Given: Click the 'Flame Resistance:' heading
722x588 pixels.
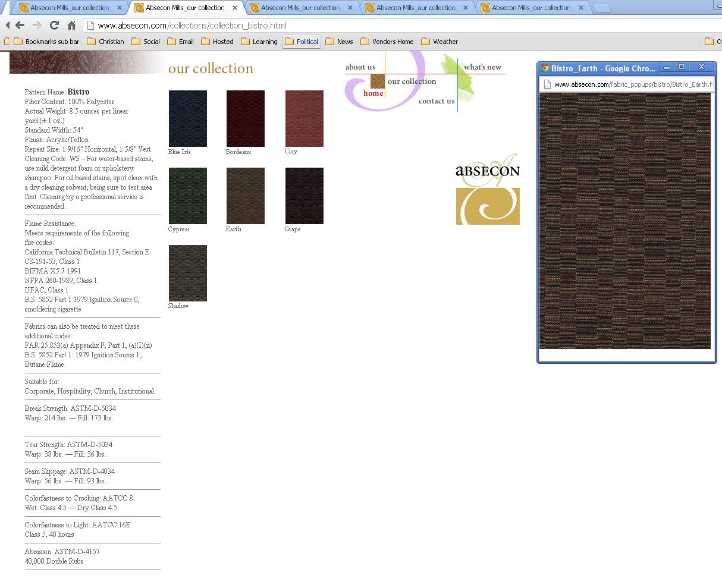Looking at the screenshot, I should 51,224.
